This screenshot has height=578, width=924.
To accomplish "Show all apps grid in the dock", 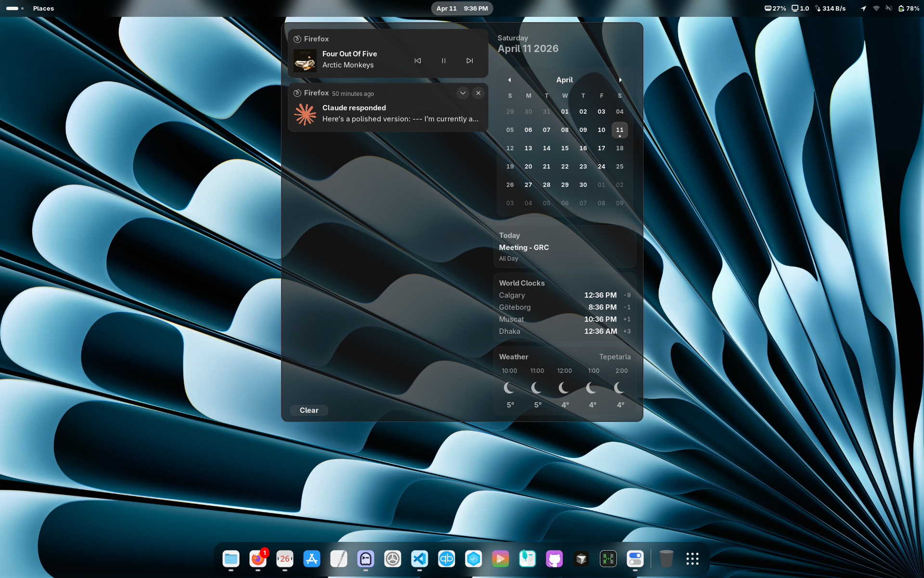I will click(x=693, y=559).
